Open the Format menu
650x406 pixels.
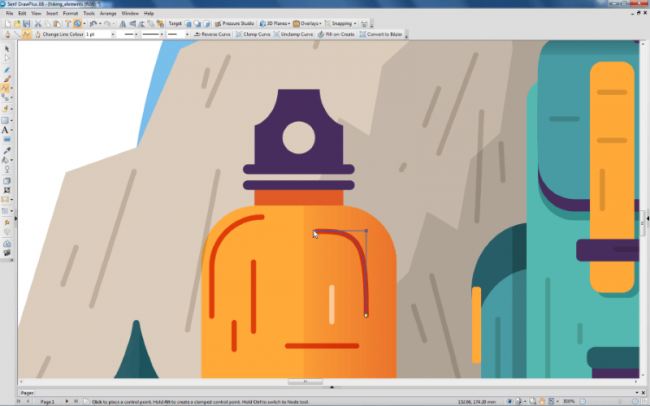70,13
